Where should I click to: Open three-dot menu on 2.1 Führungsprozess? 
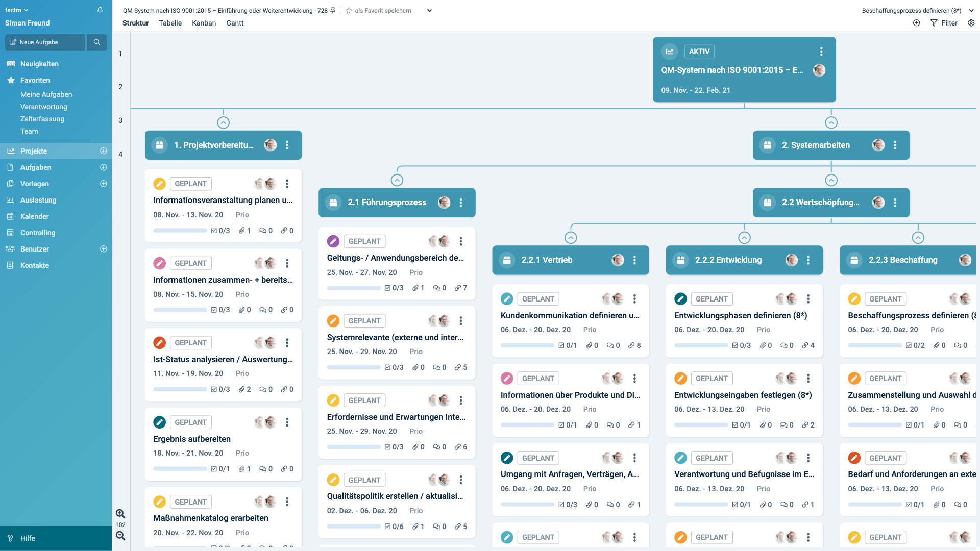[x=461, y=203]
